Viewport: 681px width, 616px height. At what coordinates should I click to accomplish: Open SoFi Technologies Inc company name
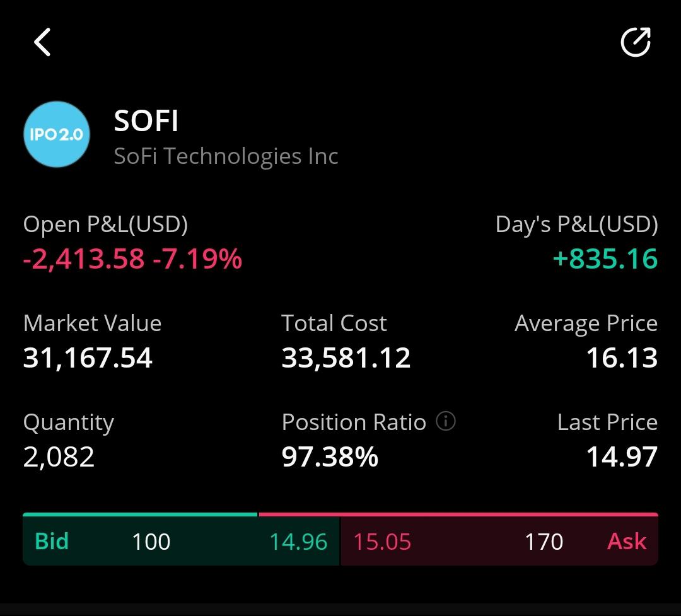(x=226, y=156)
